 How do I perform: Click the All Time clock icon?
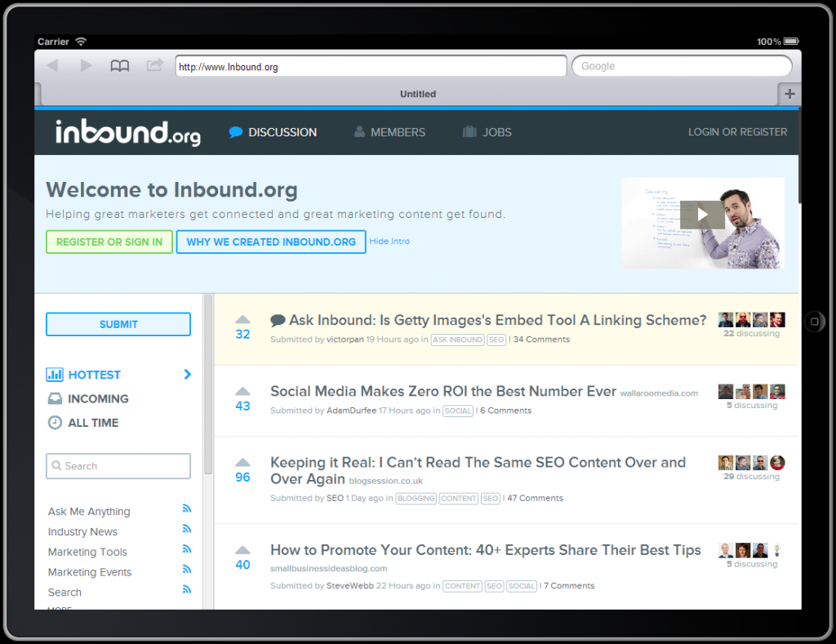pyautogui.click(x=55, y=423)
